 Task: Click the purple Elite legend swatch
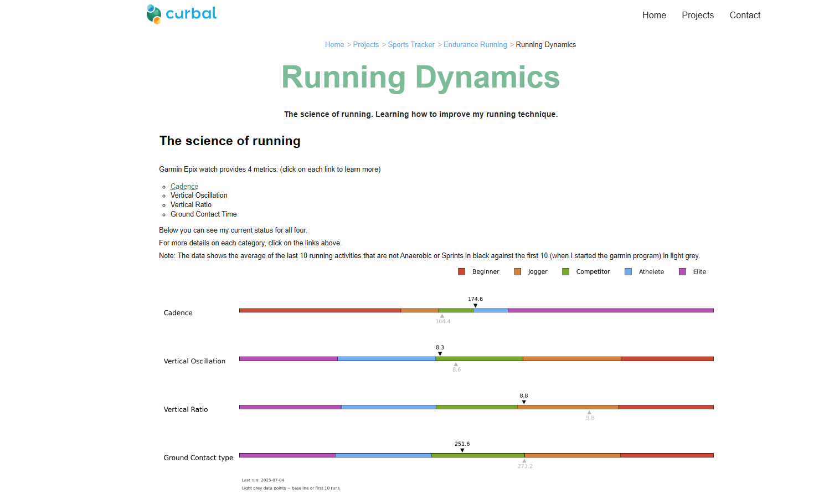[x=682, y=272]
